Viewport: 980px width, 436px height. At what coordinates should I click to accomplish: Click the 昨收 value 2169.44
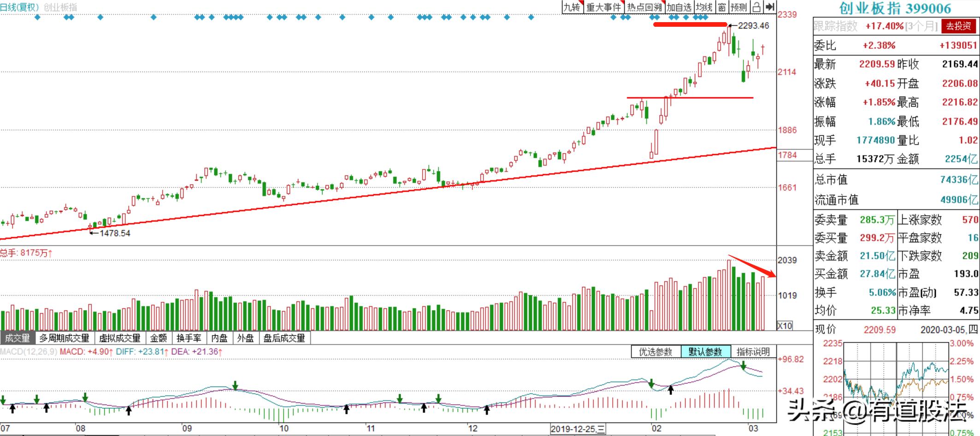point(960,64)
